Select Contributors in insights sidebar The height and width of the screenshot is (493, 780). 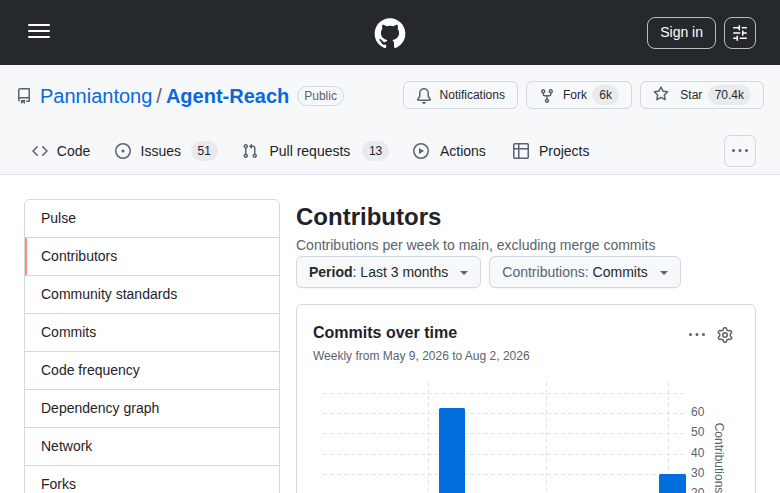pyautogui.click(x=152, y=256)
